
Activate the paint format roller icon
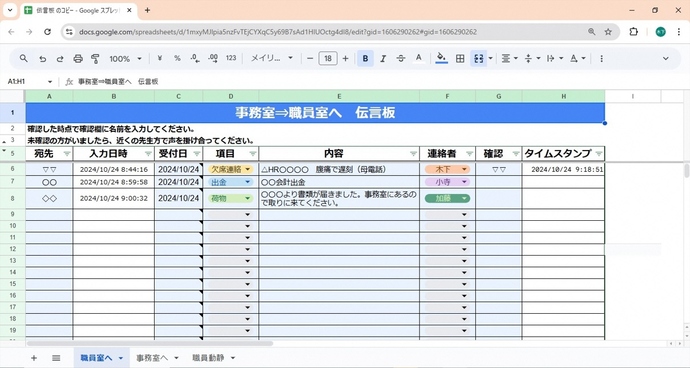pyautogui.click(x=95, y=59)
